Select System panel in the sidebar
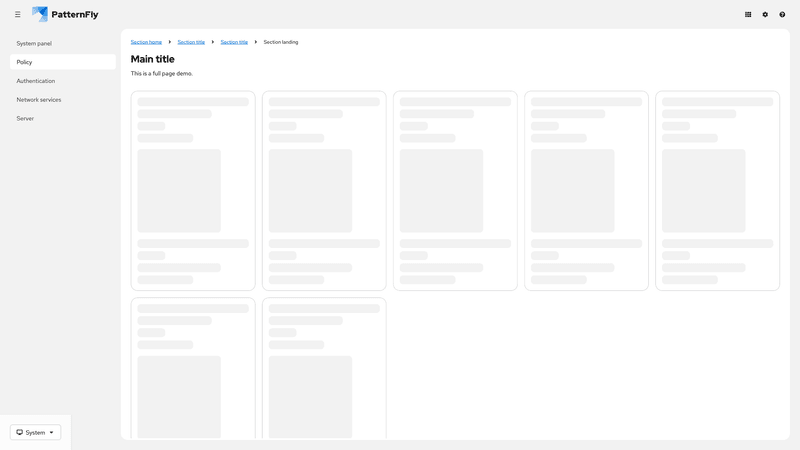This screenshot has width=800, height=450. [34, 43]
